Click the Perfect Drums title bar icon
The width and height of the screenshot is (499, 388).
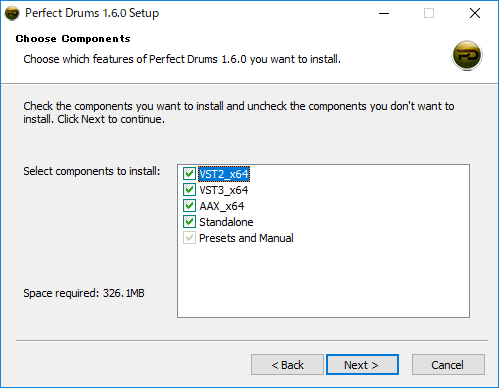tap(12, 13)
